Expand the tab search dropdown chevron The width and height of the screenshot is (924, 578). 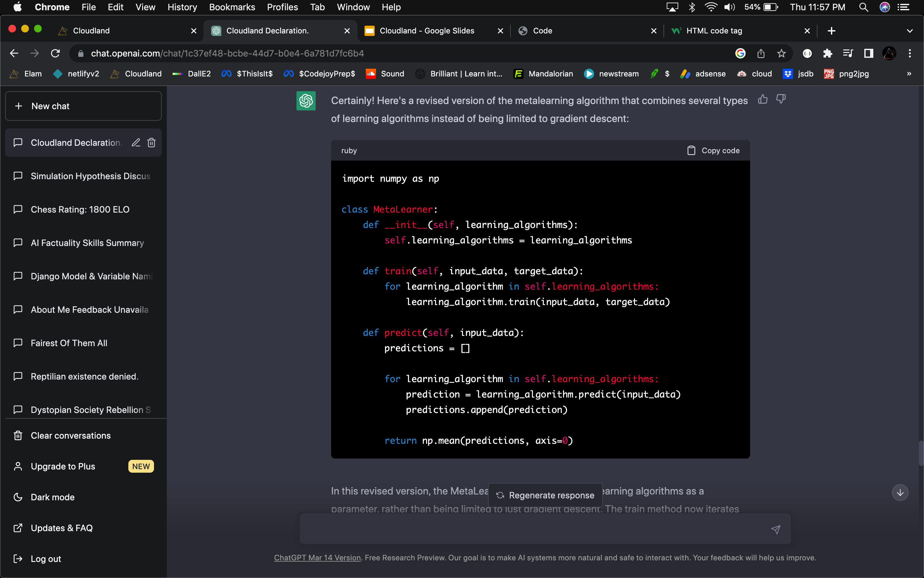[x=910, y=31]
